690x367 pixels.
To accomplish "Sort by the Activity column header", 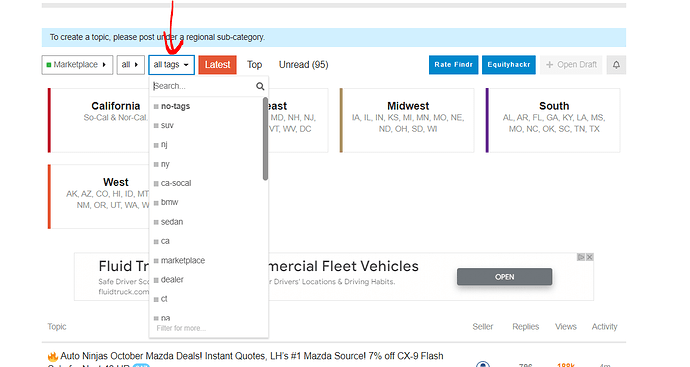I will tap(604, 327).
